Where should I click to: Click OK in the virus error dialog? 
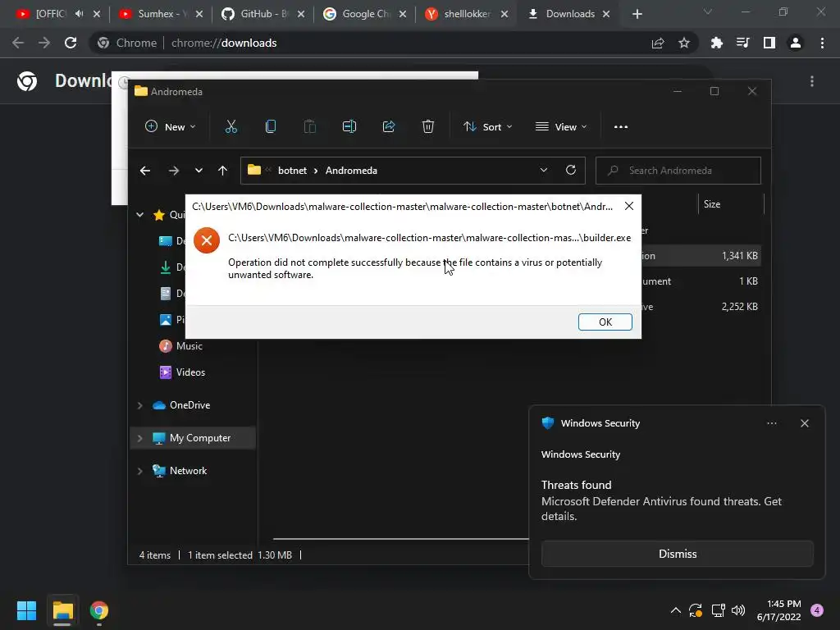click(605, 322)
